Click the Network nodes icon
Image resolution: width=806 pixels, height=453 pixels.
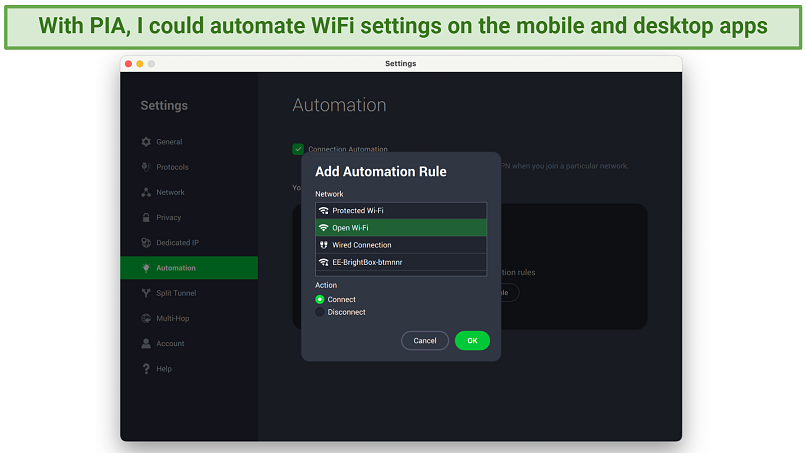point(146,192)
